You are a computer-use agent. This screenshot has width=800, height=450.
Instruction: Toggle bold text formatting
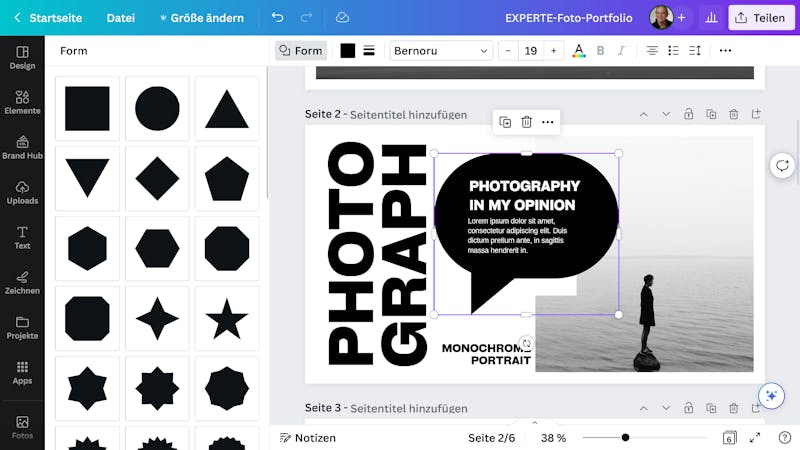(601, 51)
